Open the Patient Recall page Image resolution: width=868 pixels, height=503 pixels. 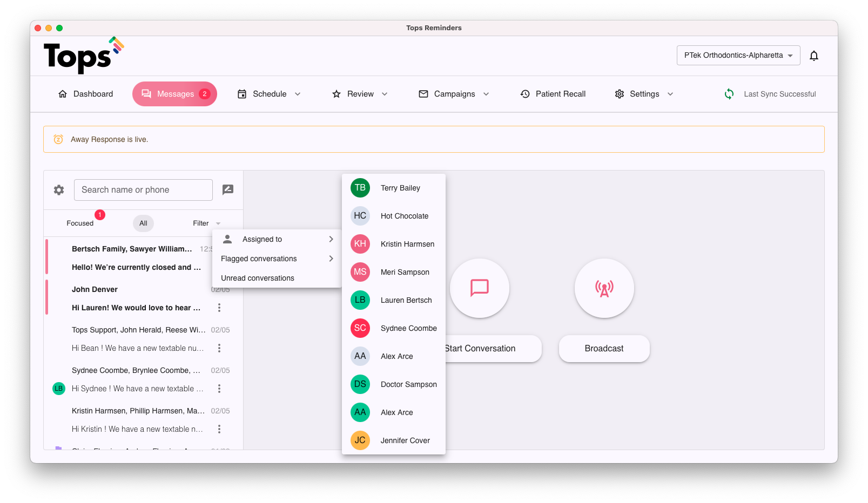click(553, 94)
